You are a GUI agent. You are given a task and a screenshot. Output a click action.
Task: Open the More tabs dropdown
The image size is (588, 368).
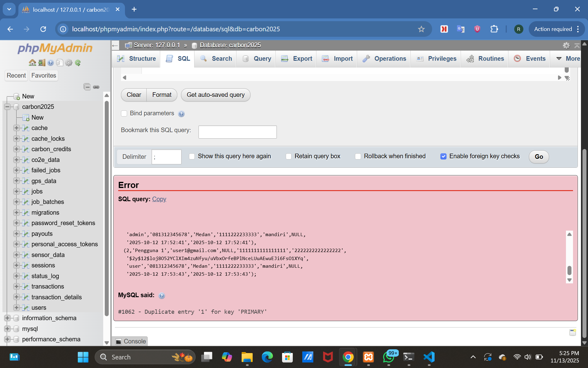coord(568,59)
